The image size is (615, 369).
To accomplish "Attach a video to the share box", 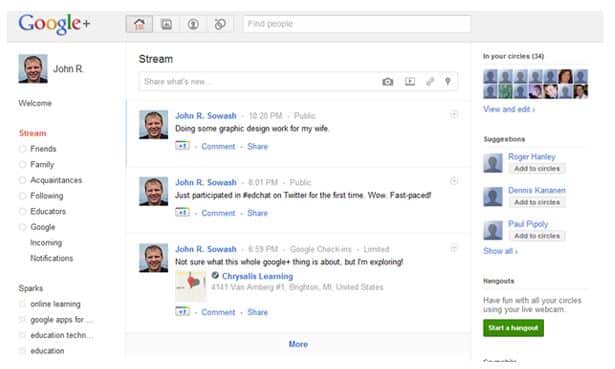I will pyautogui.click(x=410, y=82).
